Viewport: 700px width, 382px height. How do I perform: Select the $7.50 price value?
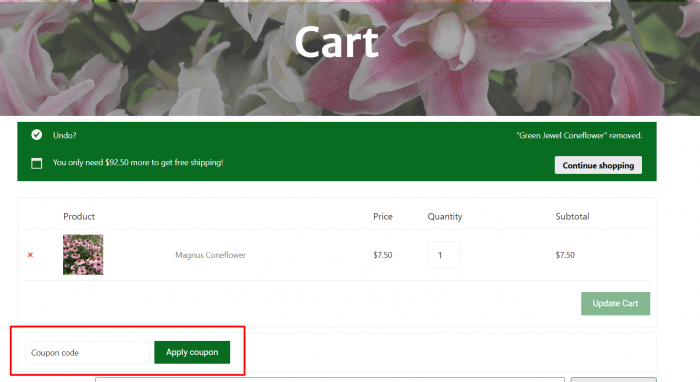(x=383, y=255)
